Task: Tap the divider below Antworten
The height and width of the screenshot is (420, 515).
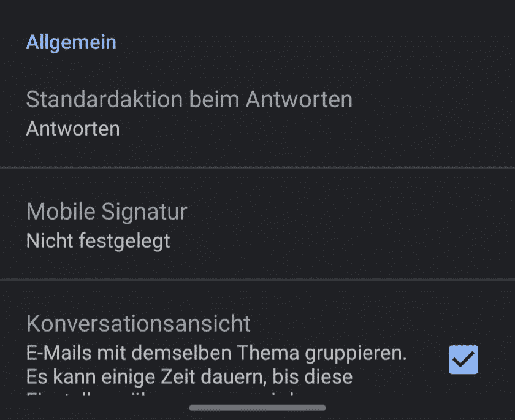Action: (x=257, y=167)
